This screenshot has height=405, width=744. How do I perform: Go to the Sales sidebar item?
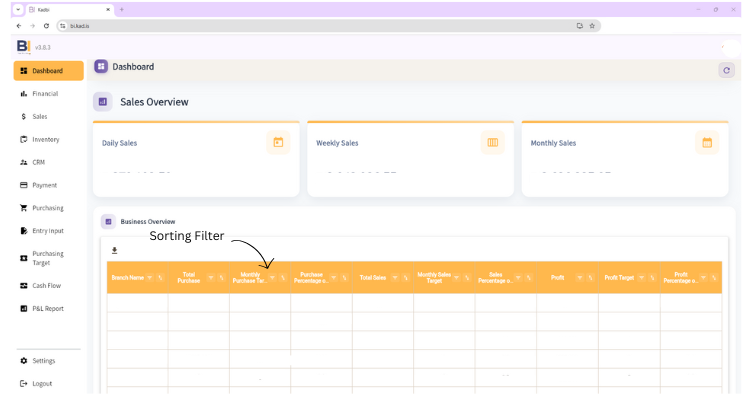tap(39, 117)
